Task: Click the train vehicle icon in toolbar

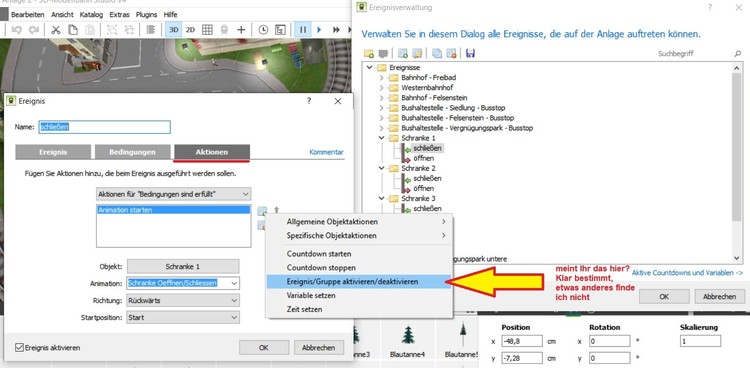Action: (x=224, y=30)
